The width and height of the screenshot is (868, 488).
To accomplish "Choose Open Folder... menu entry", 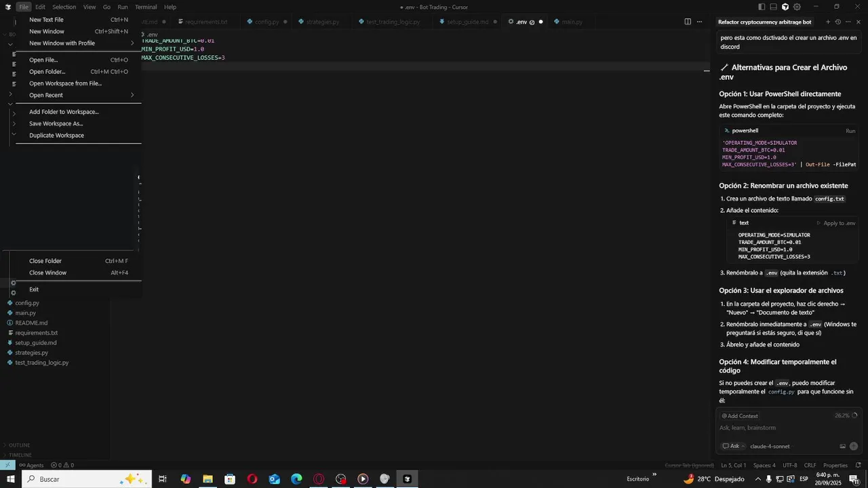I will (79, 72).
